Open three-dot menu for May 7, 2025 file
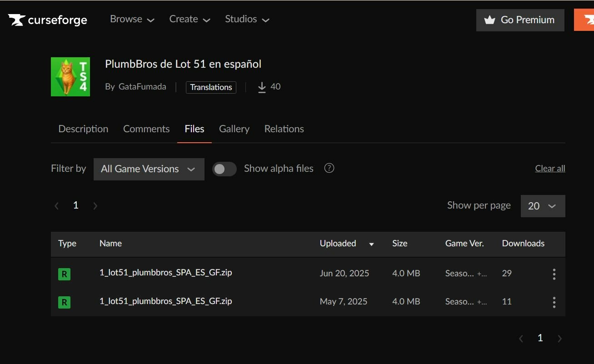 554,302
